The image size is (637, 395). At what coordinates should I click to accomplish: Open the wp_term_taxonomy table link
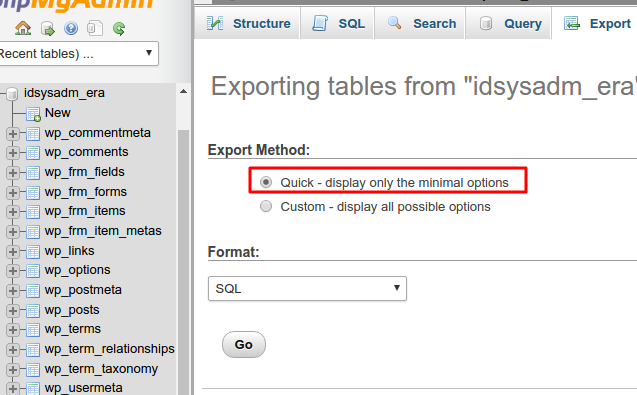[101, 369]
